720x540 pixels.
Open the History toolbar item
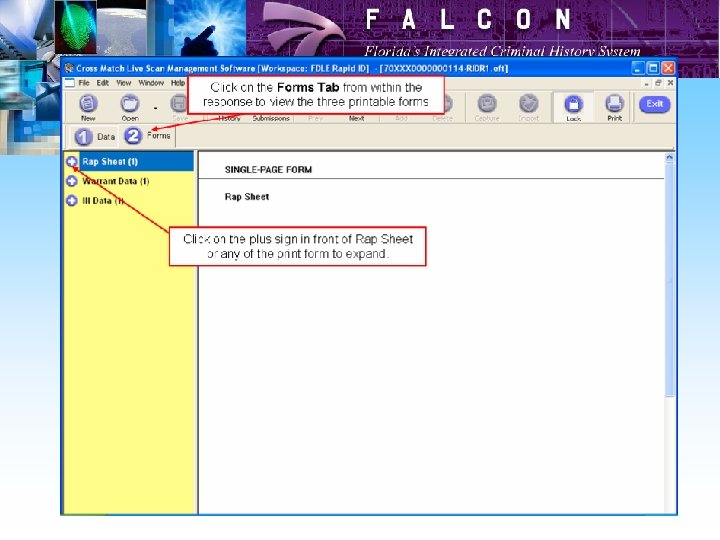coord(229,118)
